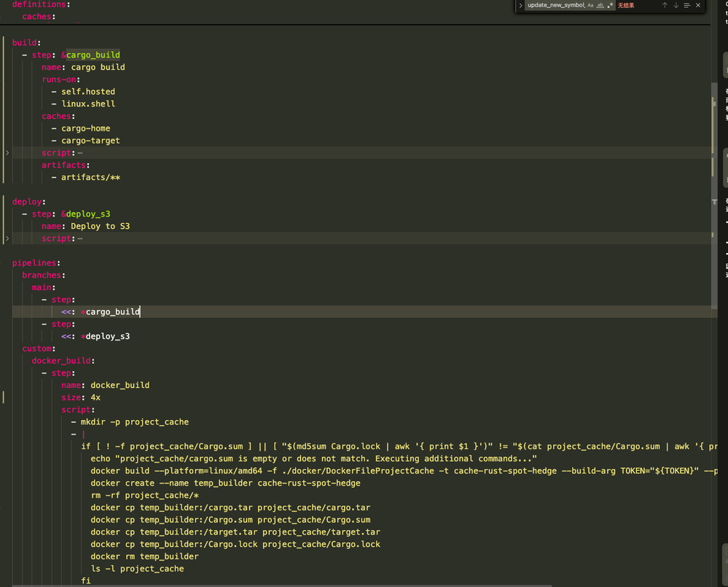Go to next match arrow
This screenshot has width=728, height=587.
click(676, 6)
